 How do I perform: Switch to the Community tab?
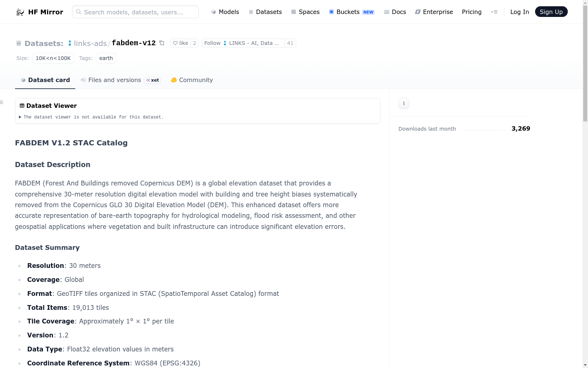(x=192, y=80)
